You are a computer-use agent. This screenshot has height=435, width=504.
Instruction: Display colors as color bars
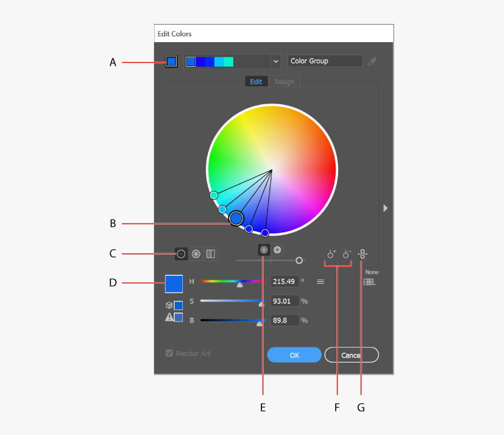210,254
